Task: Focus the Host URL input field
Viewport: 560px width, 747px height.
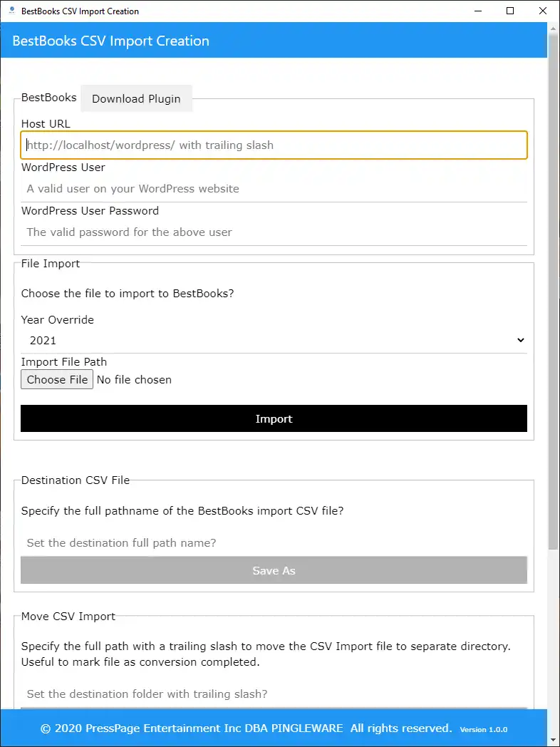Action: [274, 145]
